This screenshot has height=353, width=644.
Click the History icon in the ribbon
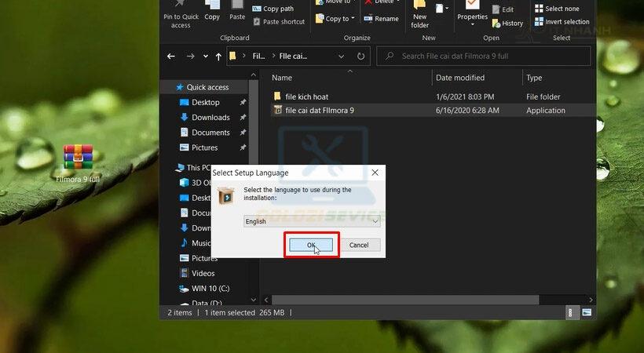pyautogui.click(x=507, y=23)
